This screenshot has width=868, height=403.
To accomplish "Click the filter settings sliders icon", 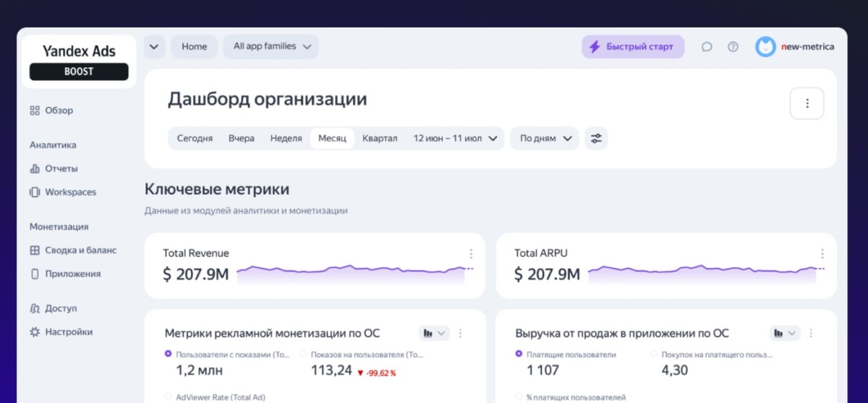I will pos(596,138).
